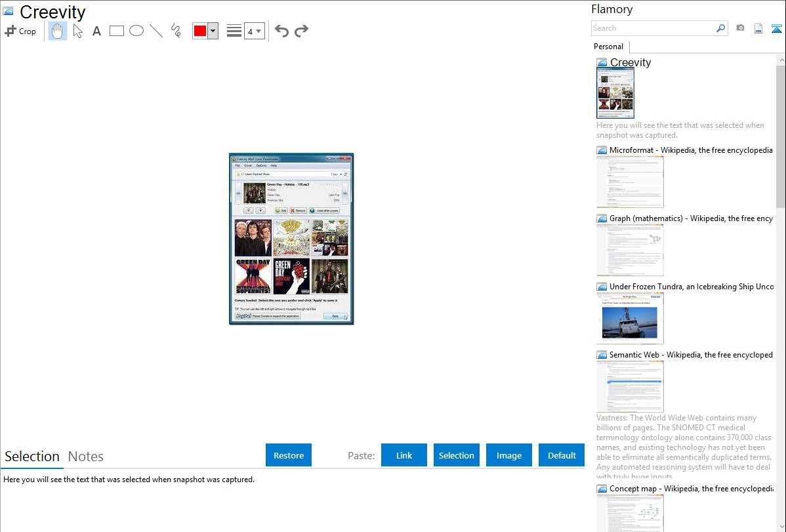The image size is (786, 532).
Task: Open the Creevity snapshot thumbnail in sidebar
Action: tap(615, 93)
